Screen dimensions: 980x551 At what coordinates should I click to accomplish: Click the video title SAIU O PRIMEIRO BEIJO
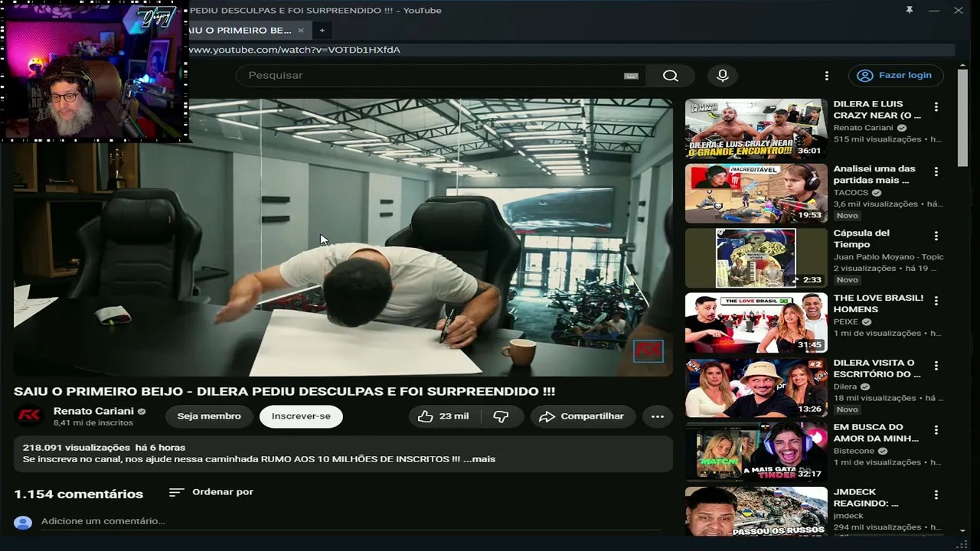[x=284, y=391]
